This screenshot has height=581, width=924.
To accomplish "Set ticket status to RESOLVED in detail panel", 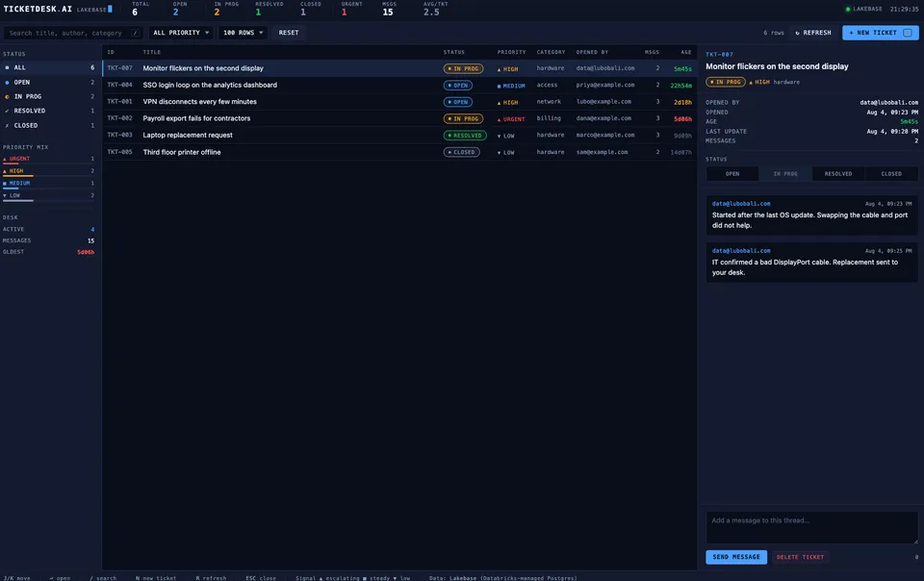I will 838,174.
